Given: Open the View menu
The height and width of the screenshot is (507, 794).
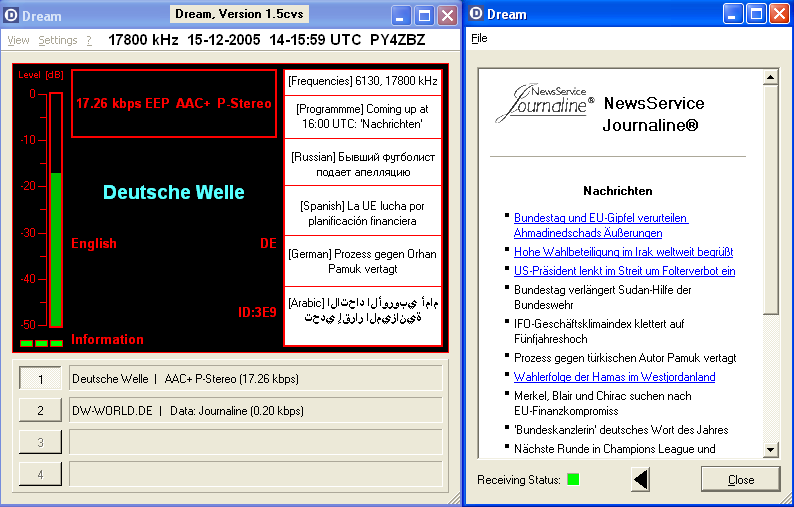Looking at the screenshot, I should [x=18, y=40].
